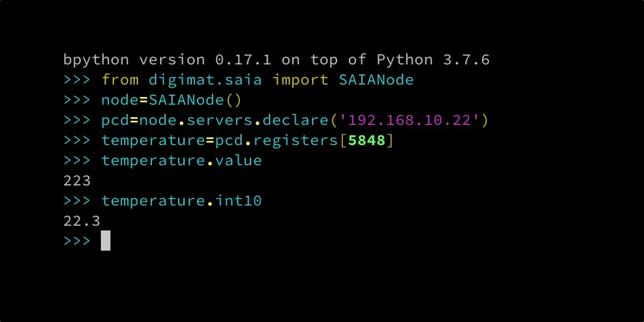Viewport: 644px width, 322px height.
Task: Click the 'import' keyword
Action: coord(300,80)
